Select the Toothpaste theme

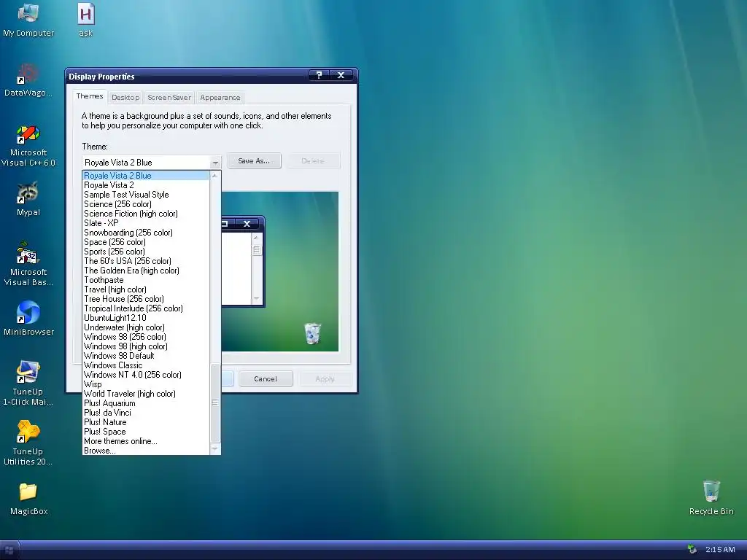point(146,280)
